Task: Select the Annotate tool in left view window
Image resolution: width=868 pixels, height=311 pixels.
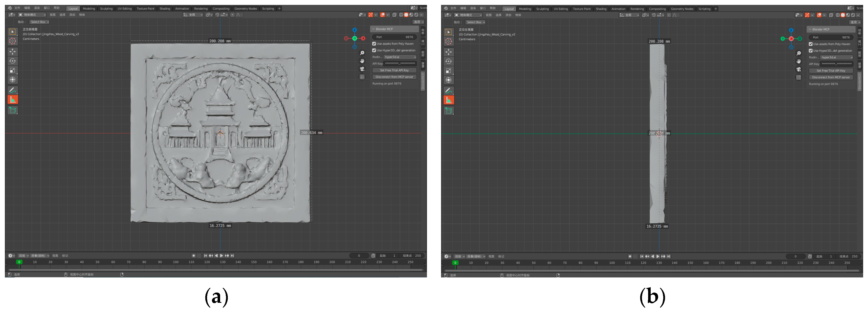Action: tap(448, 90)
